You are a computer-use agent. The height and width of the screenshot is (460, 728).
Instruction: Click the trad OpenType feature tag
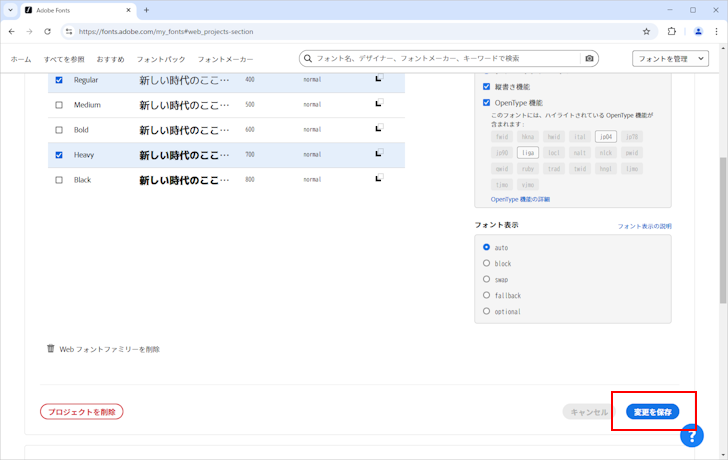pos(554,168)
